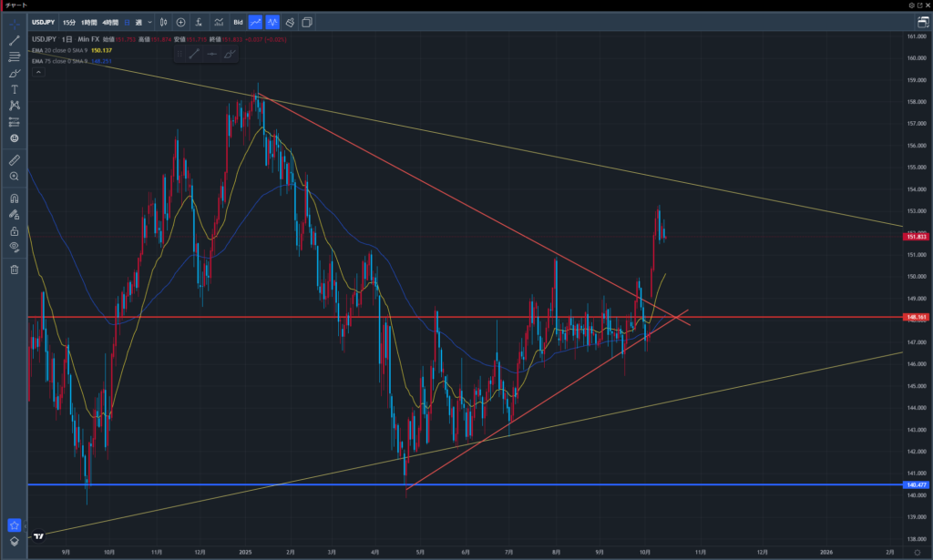Open chart settings gear in title bar
The image size is (933, 560).
click(x=912, y=5)
